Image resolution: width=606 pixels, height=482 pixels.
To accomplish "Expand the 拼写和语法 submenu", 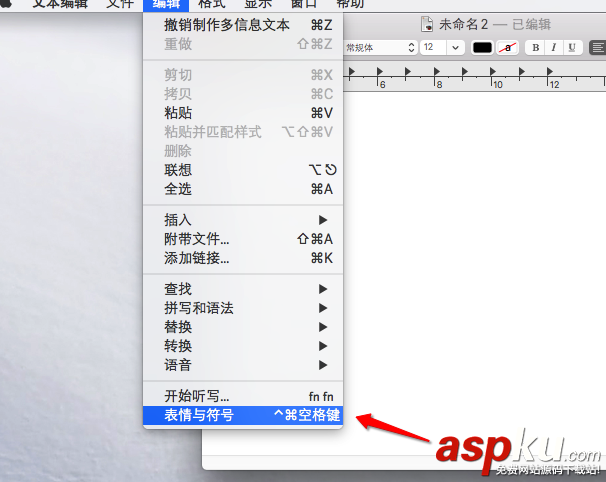I will click(243, 308).
